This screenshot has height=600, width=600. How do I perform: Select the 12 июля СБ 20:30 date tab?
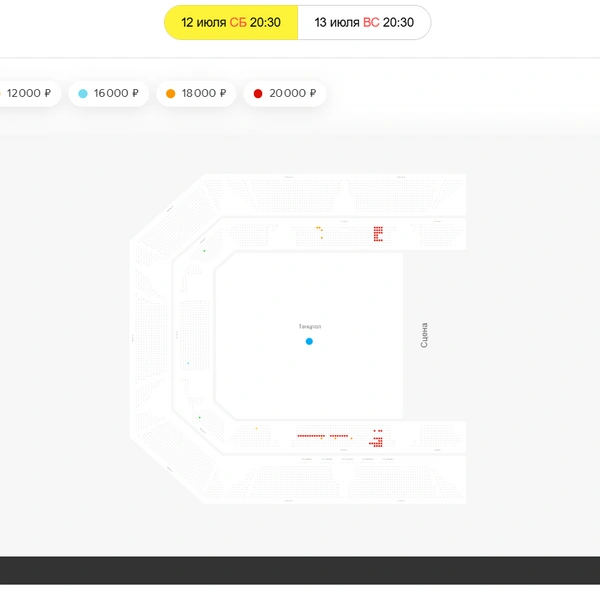(231, 22)
